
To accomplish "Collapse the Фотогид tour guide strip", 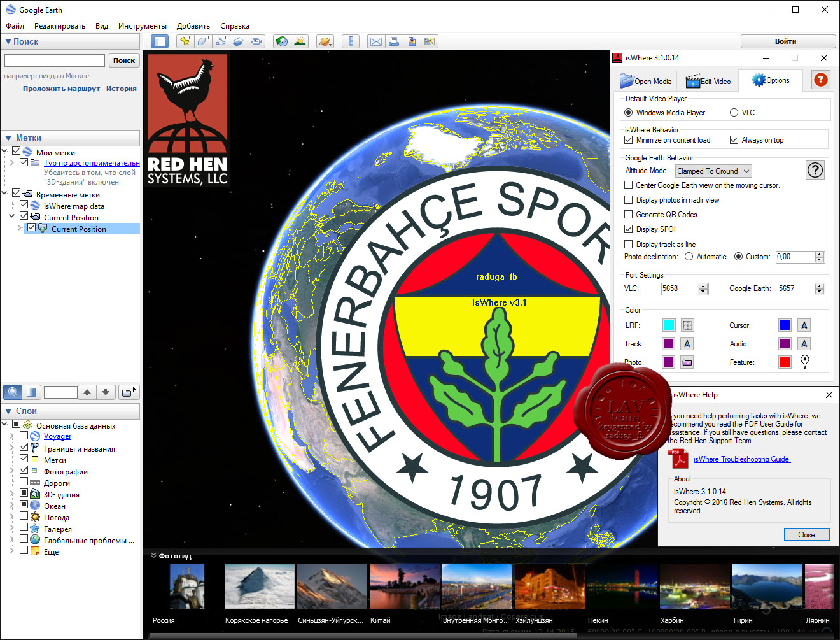I will (x=153, y=555).
